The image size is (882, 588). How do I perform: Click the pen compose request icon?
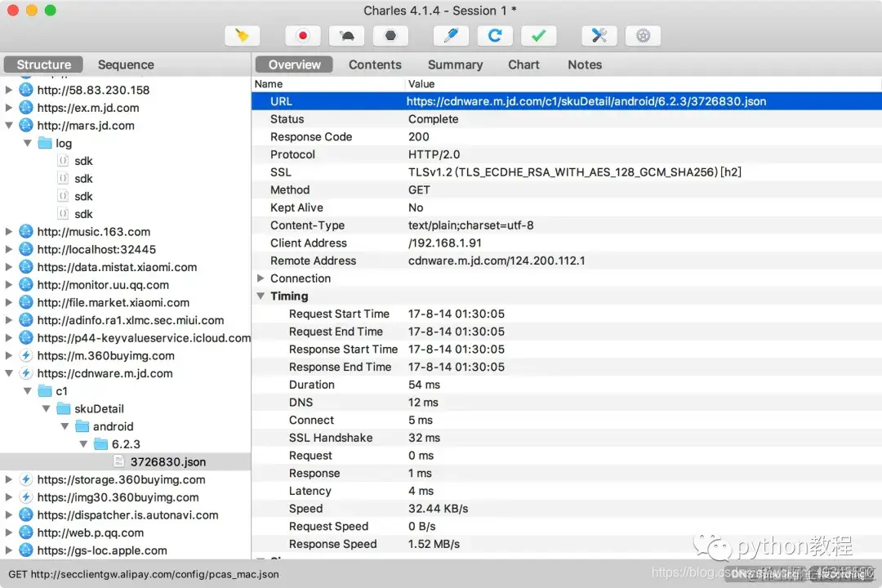[451, 36]
